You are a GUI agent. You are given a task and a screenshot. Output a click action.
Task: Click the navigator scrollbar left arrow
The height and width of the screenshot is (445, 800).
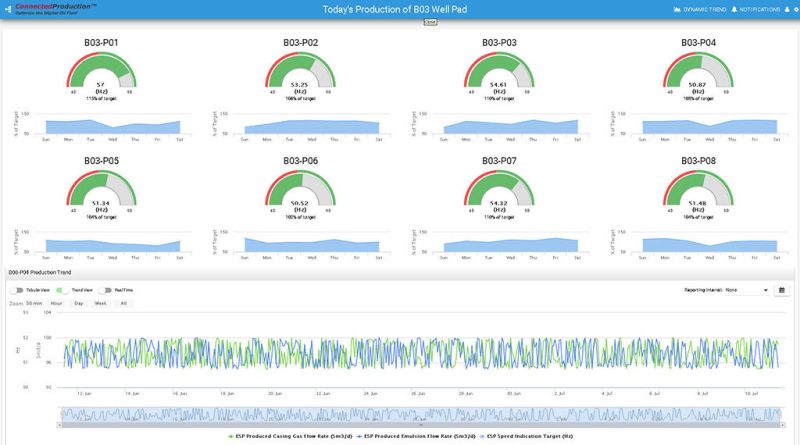[x=60, y=425]
